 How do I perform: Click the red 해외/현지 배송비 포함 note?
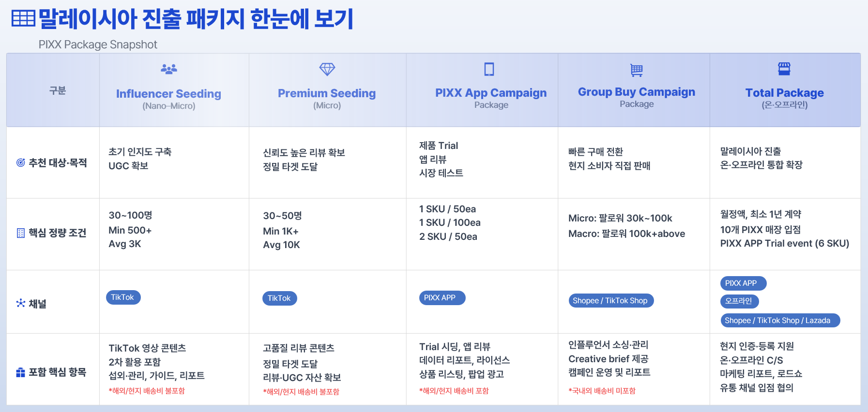[x=454, y=391]
